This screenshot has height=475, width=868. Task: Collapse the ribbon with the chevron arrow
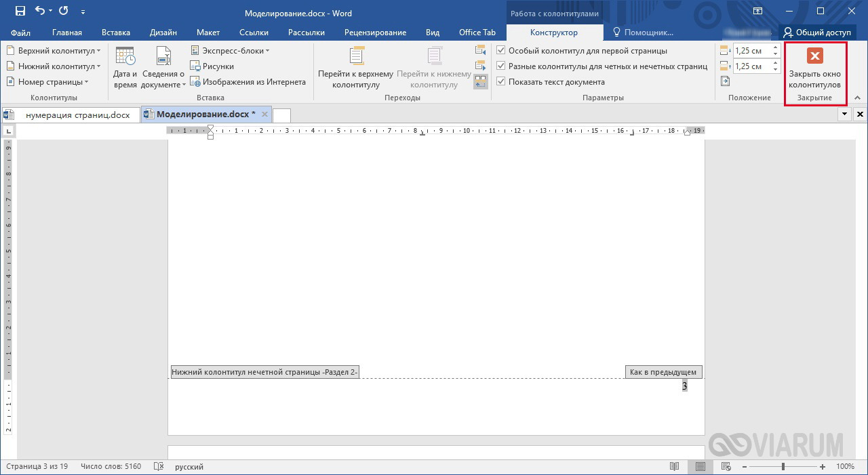point(858,98)
